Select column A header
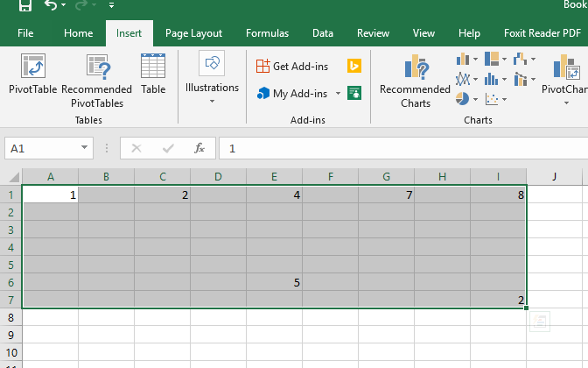The width and height of the screenshot is (588, 368). pos(50,176)
